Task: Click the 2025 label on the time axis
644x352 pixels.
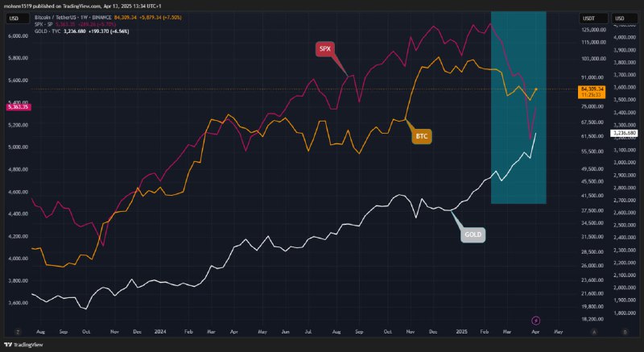Action: pos(462,332)
